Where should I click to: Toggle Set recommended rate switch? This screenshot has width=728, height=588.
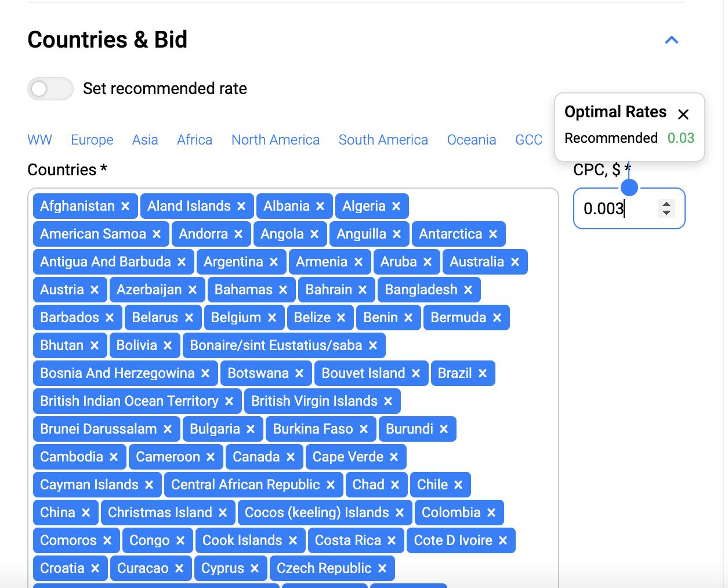coord(50,89)
